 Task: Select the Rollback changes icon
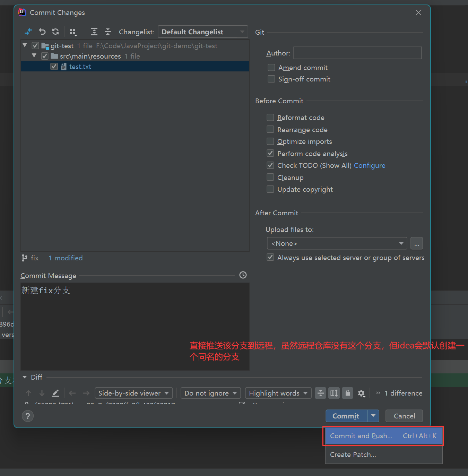click(42, 32)
